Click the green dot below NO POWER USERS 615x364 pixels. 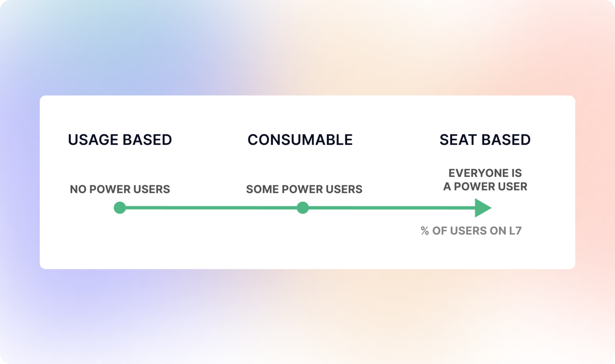pyautogui.click(x=120, y=208)
